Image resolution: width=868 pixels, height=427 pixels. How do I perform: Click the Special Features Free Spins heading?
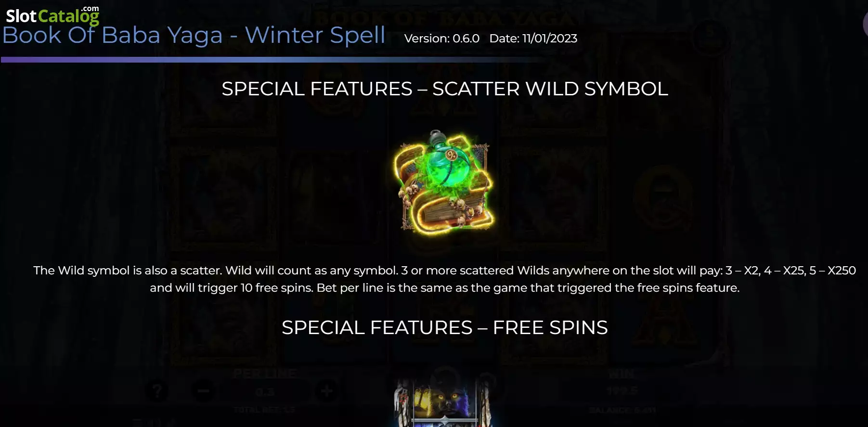[x=445, y=327]
